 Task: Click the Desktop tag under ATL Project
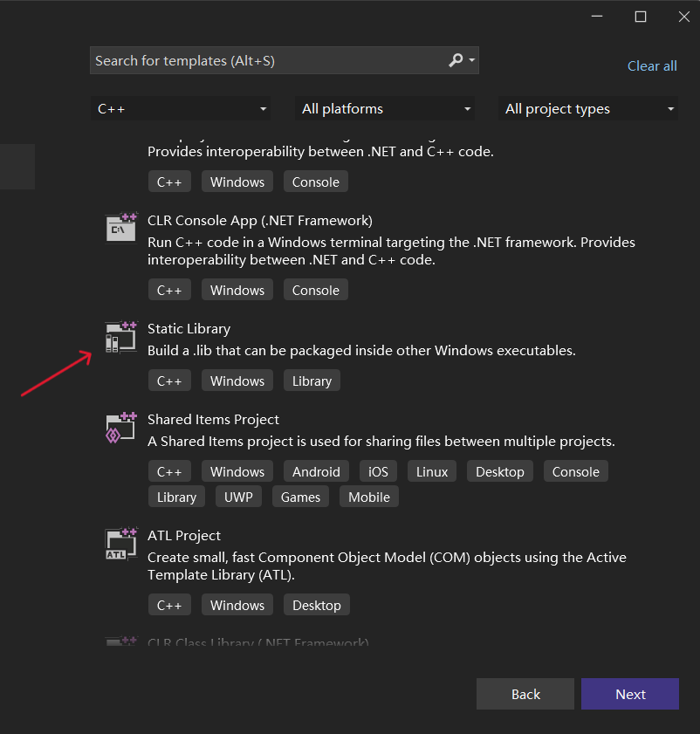pyautogui.click(x=316, y=604)
